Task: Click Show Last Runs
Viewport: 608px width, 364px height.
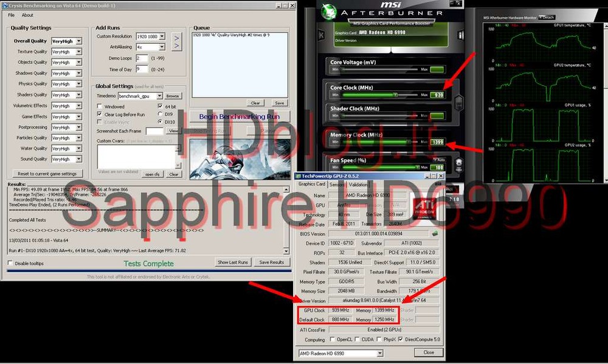Action: click(233, 263)
